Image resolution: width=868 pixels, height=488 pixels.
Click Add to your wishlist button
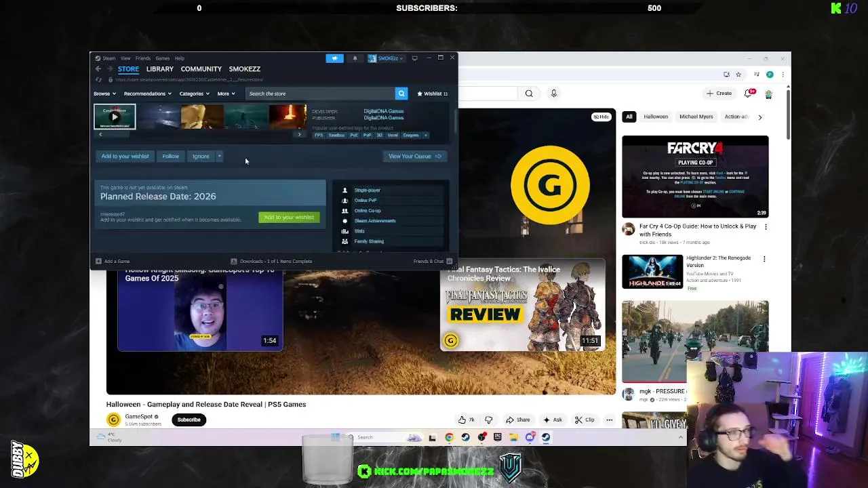[x=125, y=157]
